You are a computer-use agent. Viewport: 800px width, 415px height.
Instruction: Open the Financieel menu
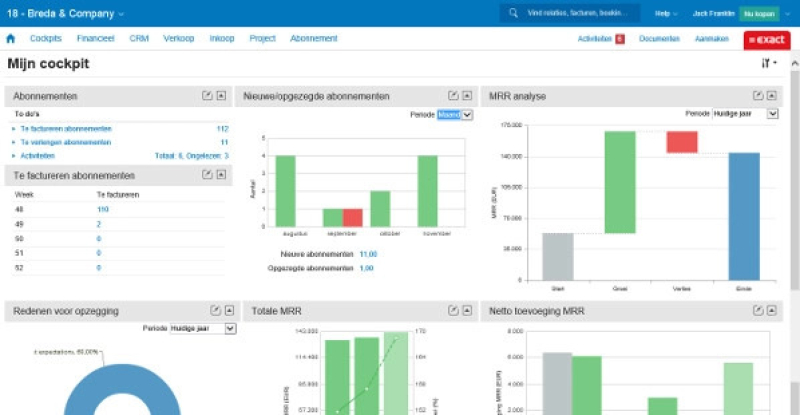(x=95, y=38)
